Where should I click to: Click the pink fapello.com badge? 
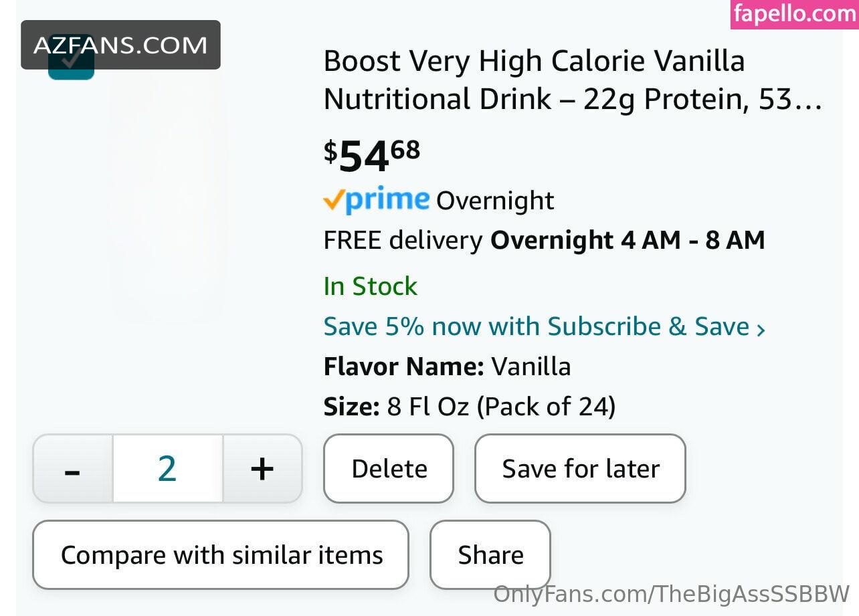pyautogui.click(x=795, y=14)
